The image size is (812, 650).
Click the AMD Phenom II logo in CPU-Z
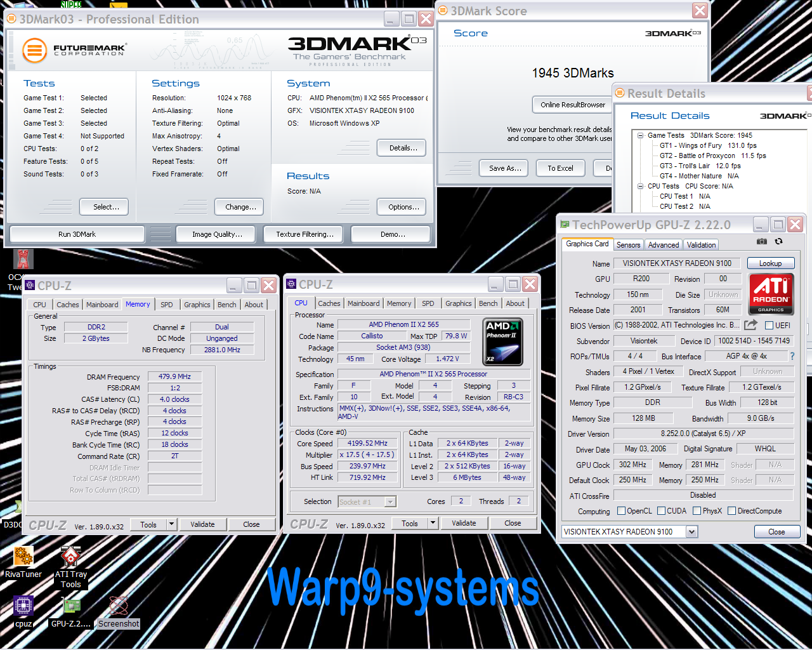[x=502, y=343]
